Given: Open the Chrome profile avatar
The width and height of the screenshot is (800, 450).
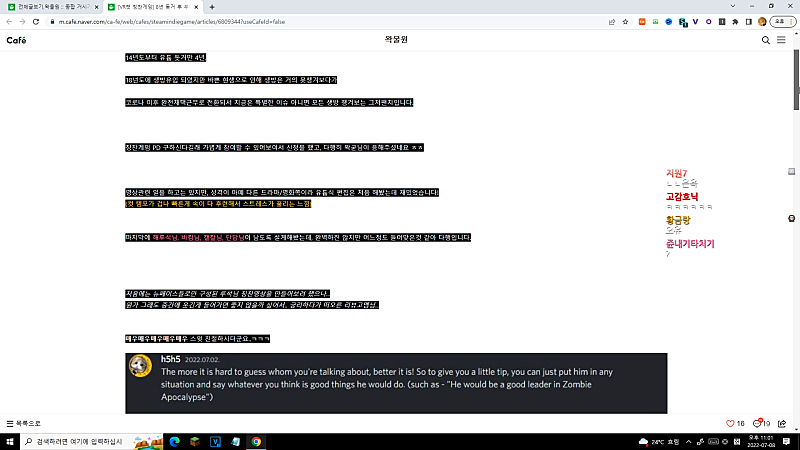Looking at the screenshot, I should 762,22.
